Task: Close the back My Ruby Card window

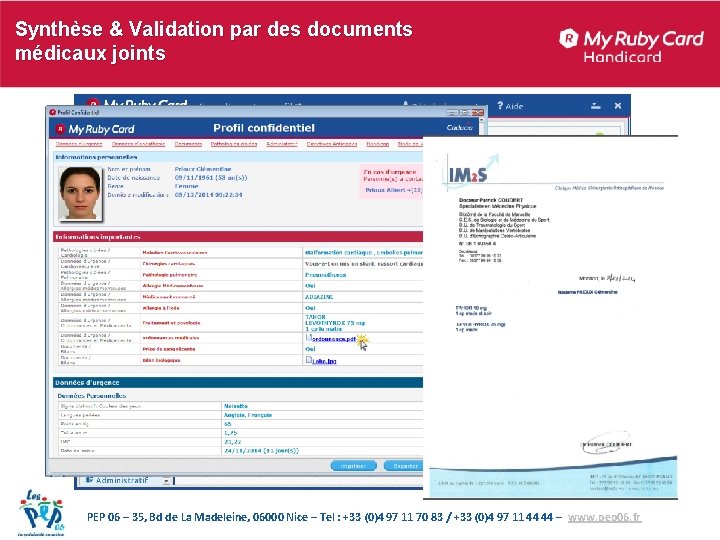Action: coord(618,106)
